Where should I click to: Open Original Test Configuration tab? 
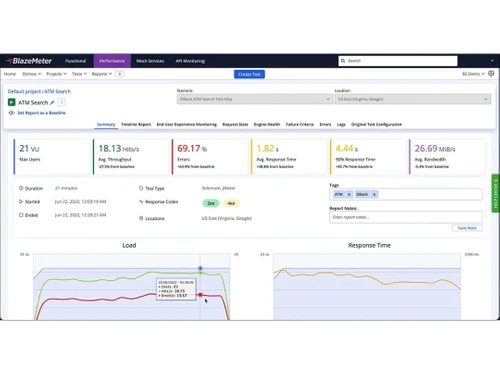click(376, 125)
